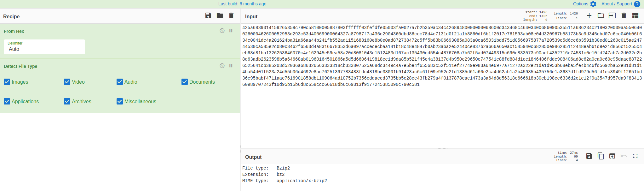Open About / Support
Screen dimensions: 644x191
click(x=620, y=4)
